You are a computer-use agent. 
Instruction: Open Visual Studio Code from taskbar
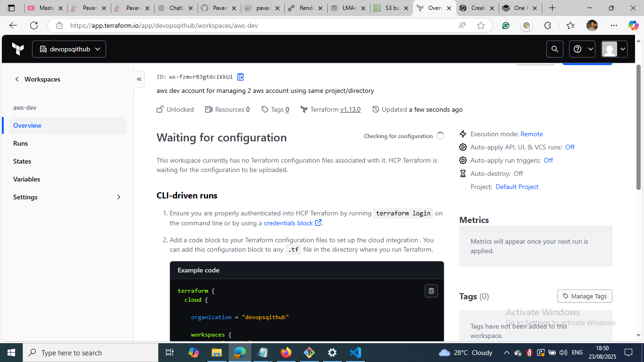pos(355,353)
